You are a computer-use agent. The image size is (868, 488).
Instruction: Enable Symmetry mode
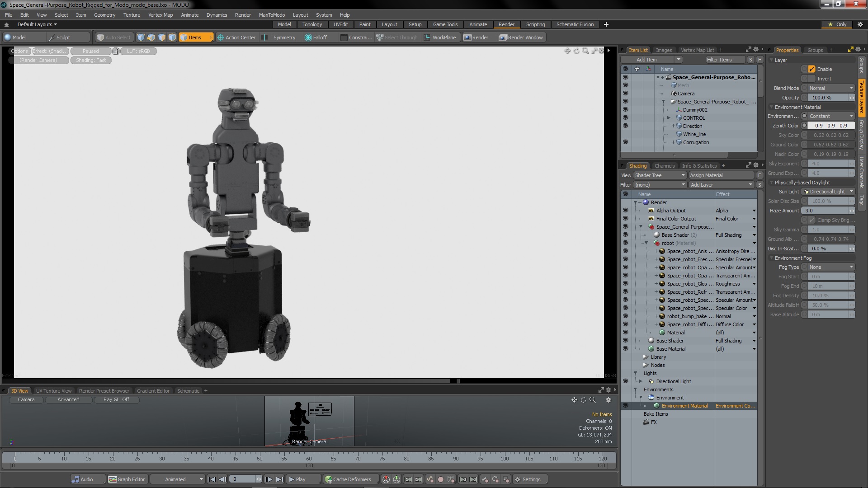click(x=284, y=38)
